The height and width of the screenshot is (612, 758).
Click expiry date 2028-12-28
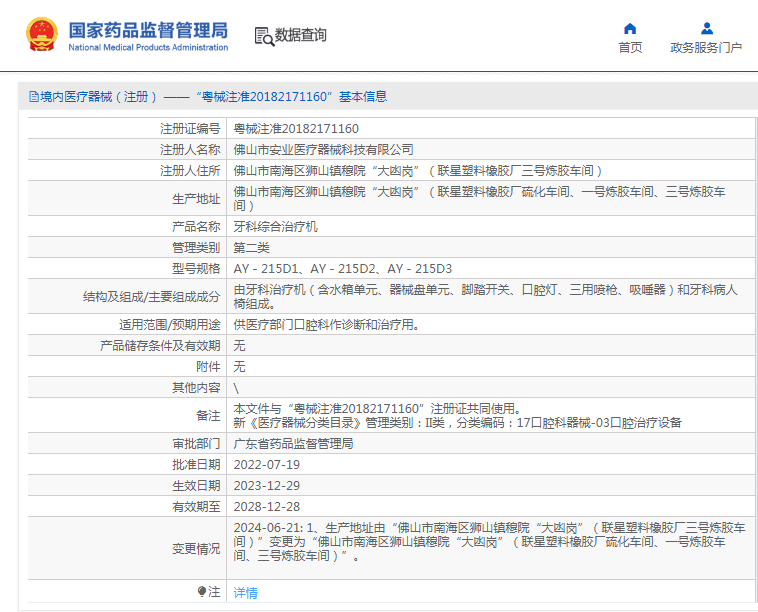pos(267,507)
